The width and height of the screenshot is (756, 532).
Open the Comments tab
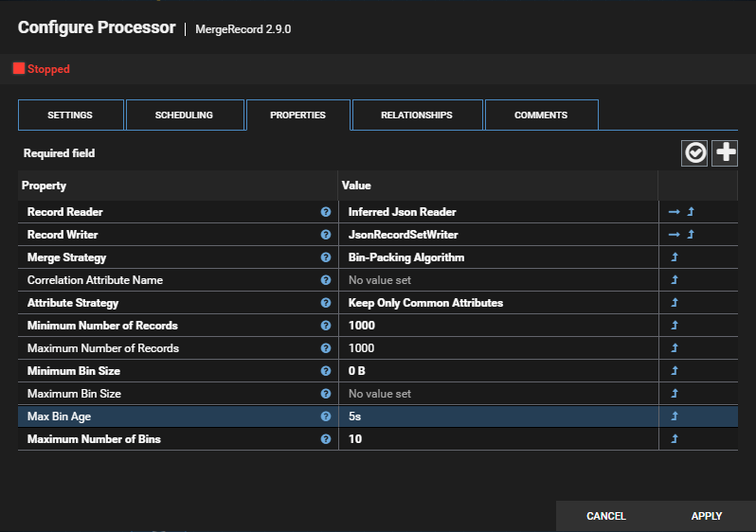[542, 115]
